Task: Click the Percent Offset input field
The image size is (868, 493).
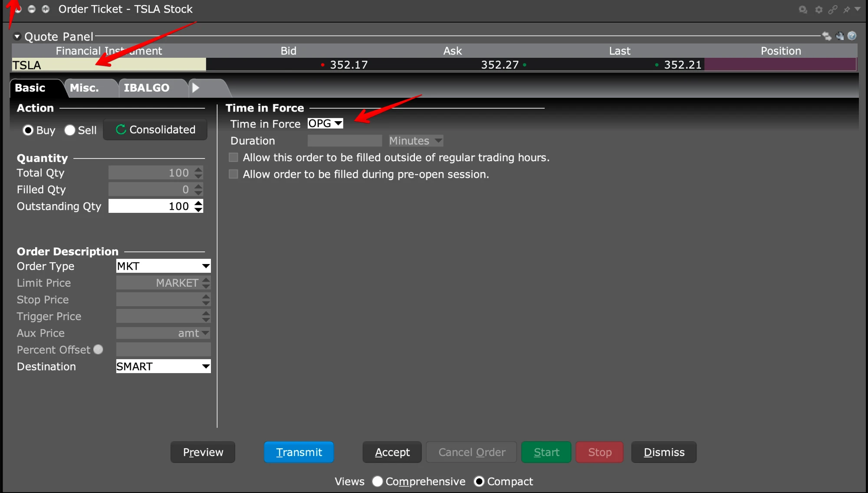Action: pyautogui.click(x=163, y=350)
